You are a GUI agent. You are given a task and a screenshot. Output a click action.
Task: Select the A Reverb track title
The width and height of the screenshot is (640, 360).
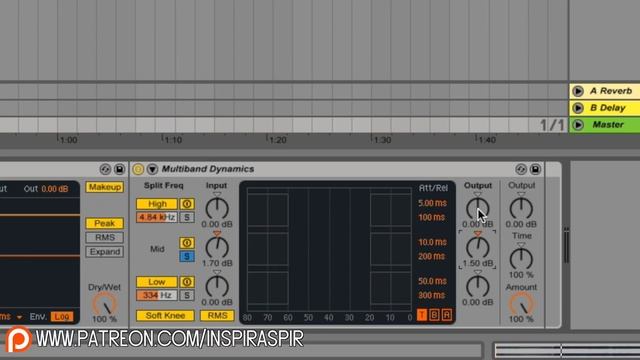click(611, 91)
